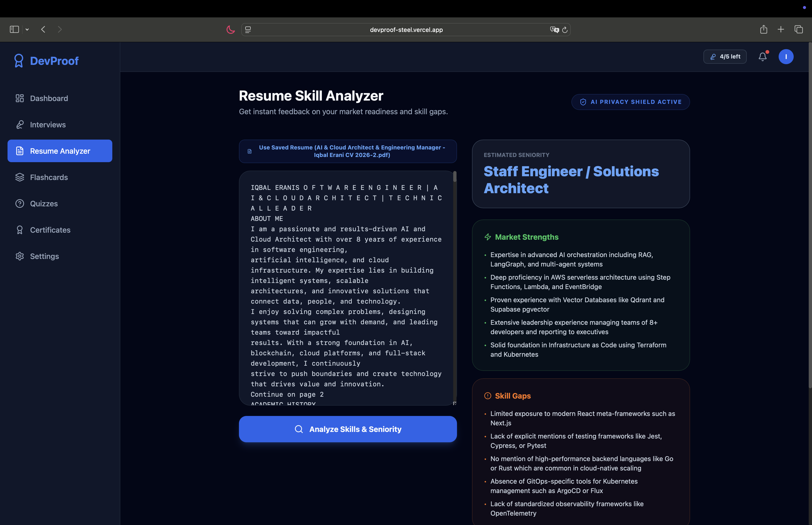The width and height of the screenshot is (812, 525).
Task: Open Settings from the sidebar
Action: pos(44,256)
